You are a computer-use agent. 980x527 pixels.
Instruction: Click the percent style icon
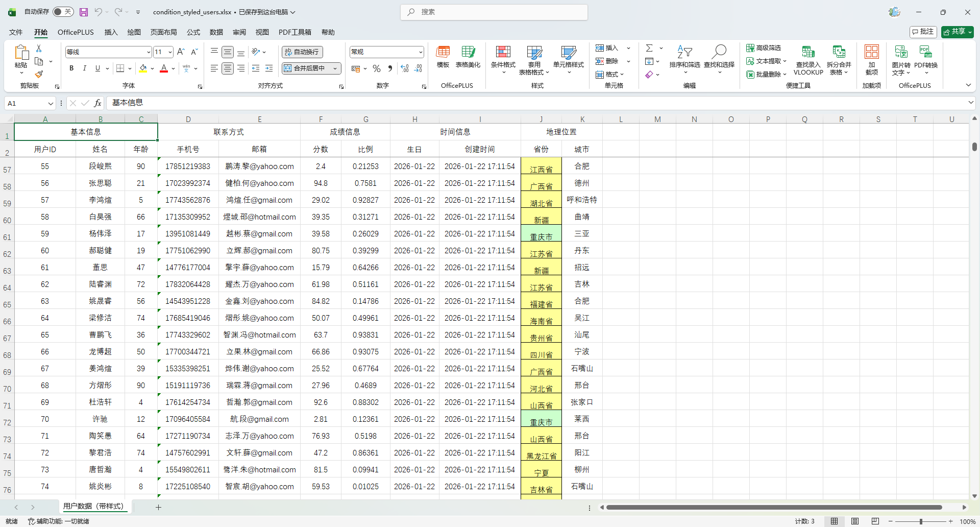pyautogui.click(x=377, y=68)
